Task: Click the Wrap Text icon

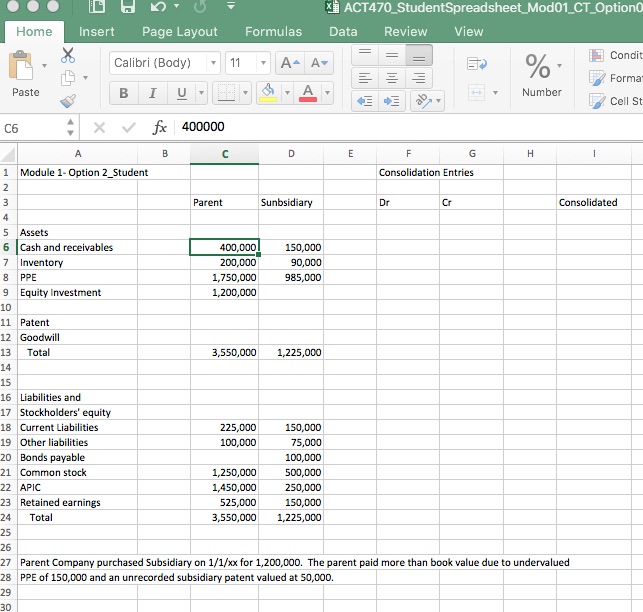Action: click(x=477, y=64)
